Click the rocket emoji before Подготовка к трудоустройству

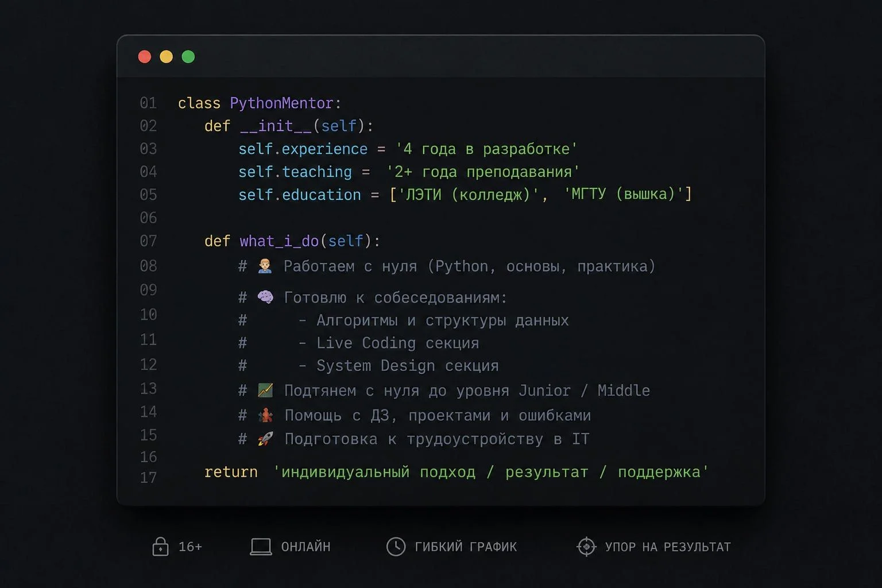coord(265,439)
